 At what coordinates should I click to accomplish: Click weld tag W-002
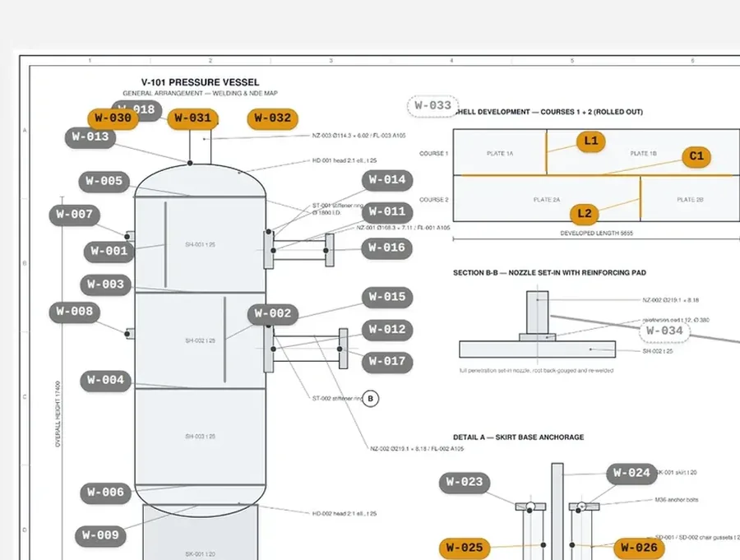272,314
